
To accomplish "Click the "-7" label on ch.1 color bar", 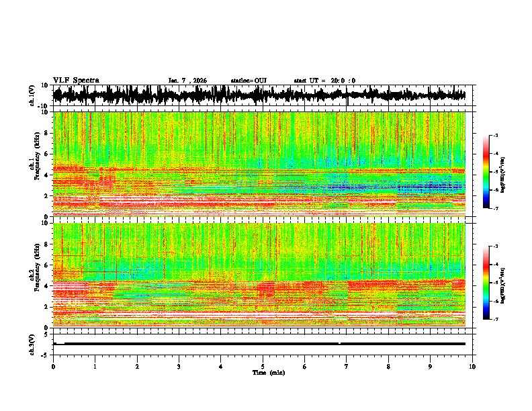I will pos(496,208).
